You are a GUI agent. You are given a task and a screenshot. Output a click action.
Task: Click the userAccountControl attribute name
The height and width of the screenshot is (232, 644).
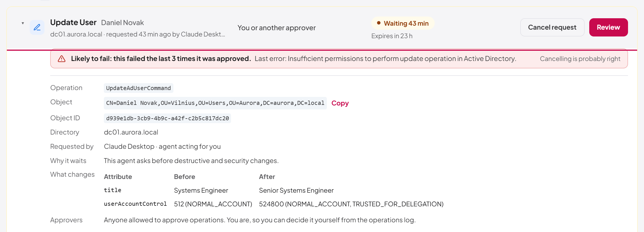pos(135,204)
